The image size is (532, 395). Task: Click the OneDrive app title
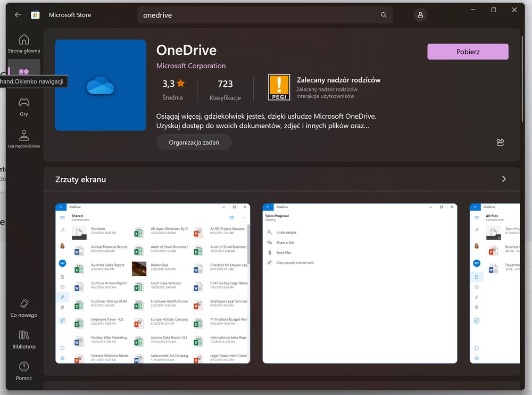click(x=186, y=50)
